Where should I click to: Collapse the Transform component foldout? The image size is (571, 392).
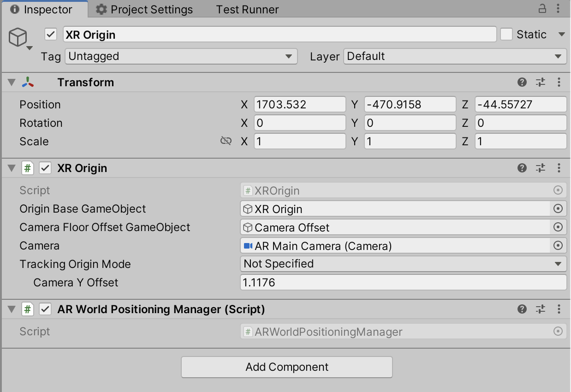coord(11,83)
